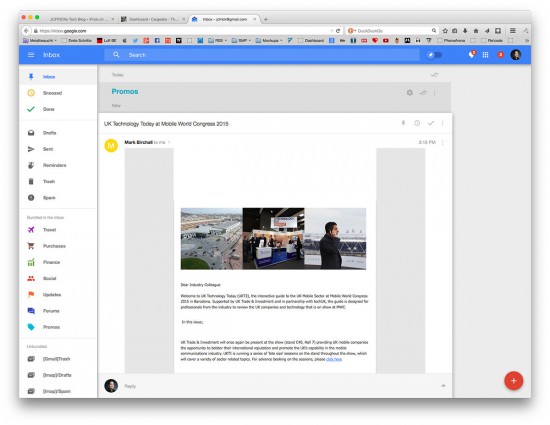Open message options next to 3:15 PM
The height and width of the screenshot is (425, 550).
(x=443, y=142)
